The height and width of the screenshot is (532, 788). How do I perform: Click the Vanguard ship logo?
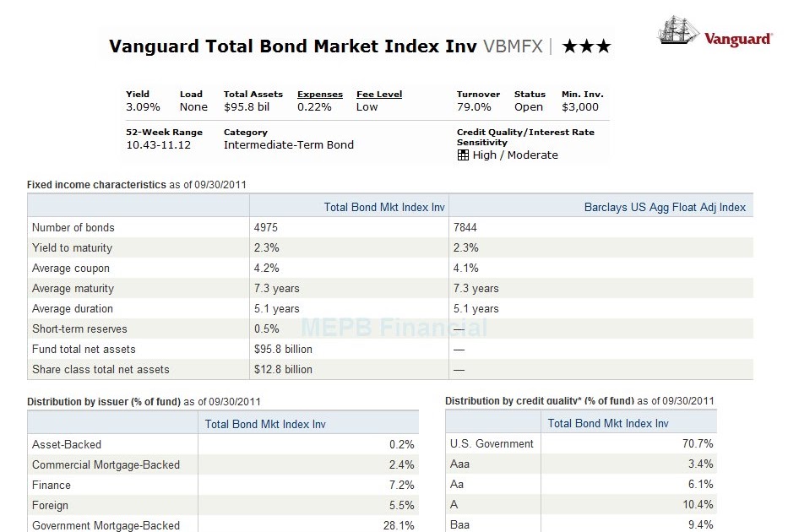(677, 30)
